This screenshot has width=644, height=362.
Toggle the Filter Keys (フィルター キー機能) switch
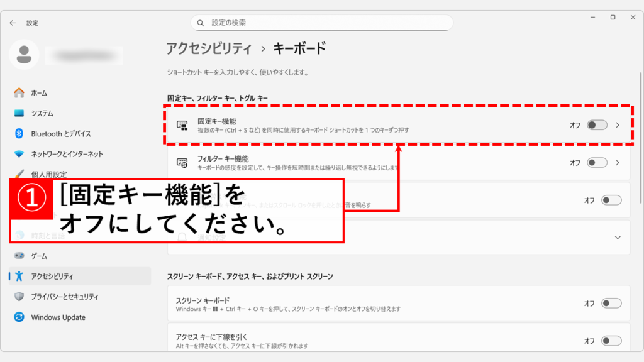click(596, 163)
